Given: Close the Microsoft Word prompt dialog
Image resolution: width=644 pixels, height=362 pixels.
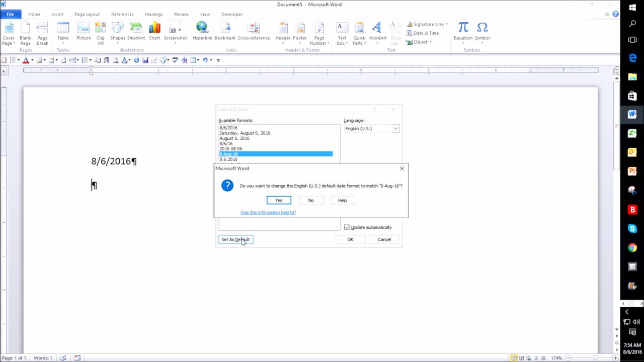Looking at the screenshot, I should (401, 168).
